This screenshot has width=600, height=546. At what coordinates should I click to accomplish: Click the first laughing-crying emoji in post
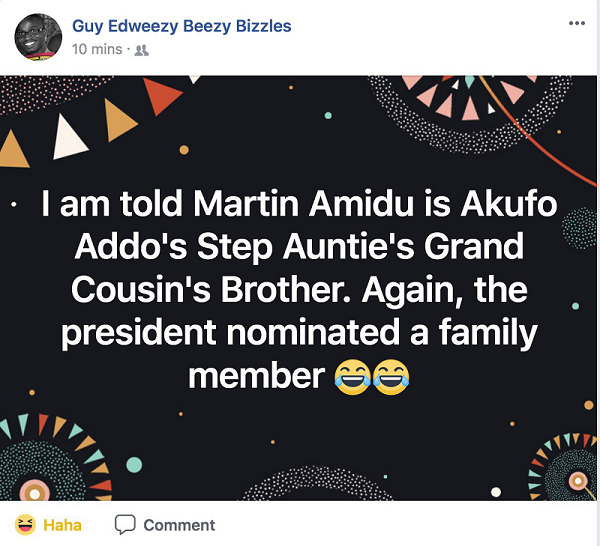[350, 377]
